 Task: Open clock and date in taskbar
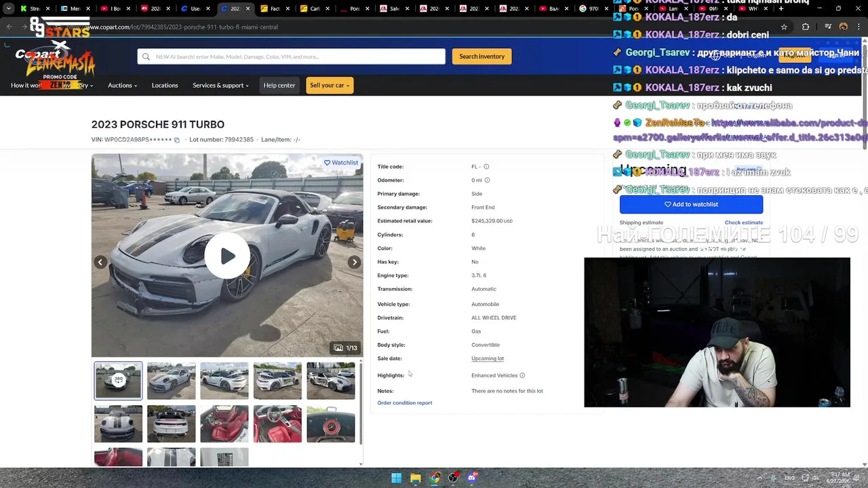840,478
